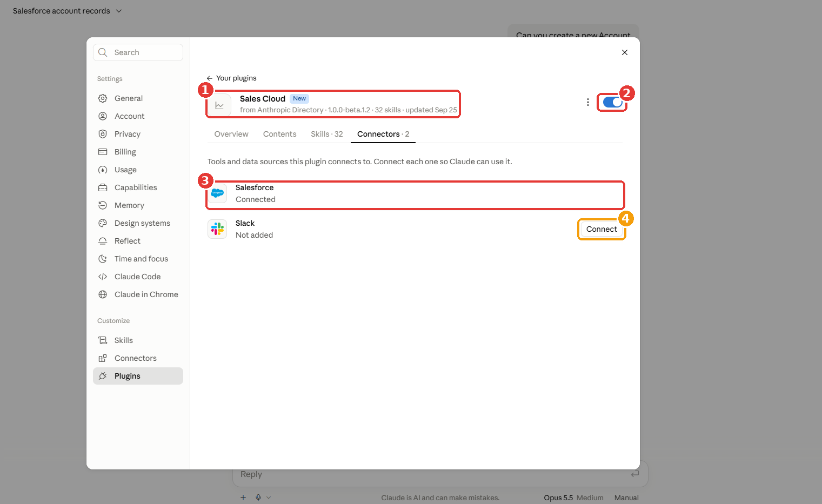Switch to the Overview tab

point(231,134)
